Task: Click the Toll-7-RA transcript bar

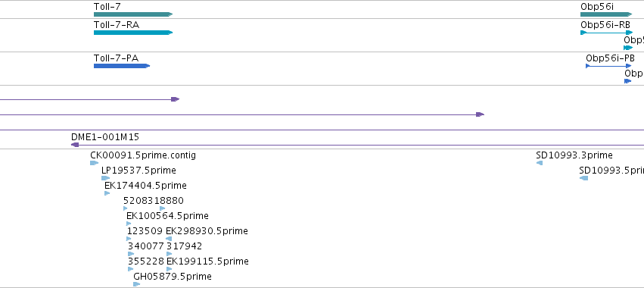Action: point(133,33)
